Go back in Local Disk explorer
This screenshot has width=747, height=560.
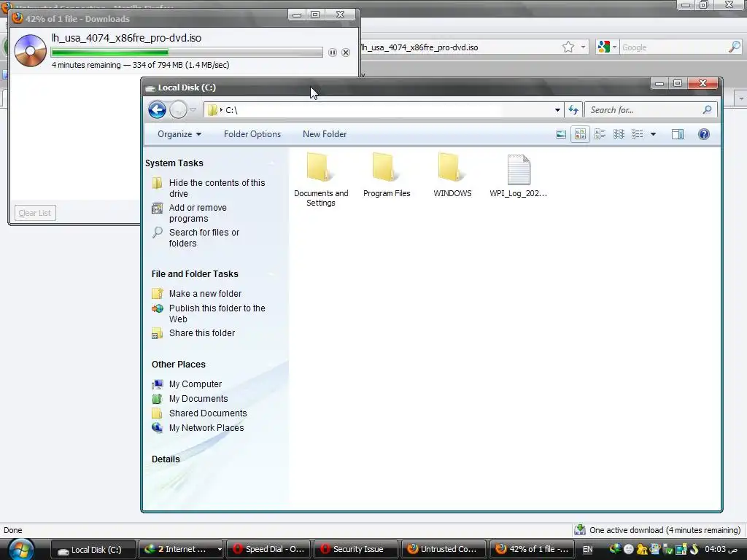point(157,110)
